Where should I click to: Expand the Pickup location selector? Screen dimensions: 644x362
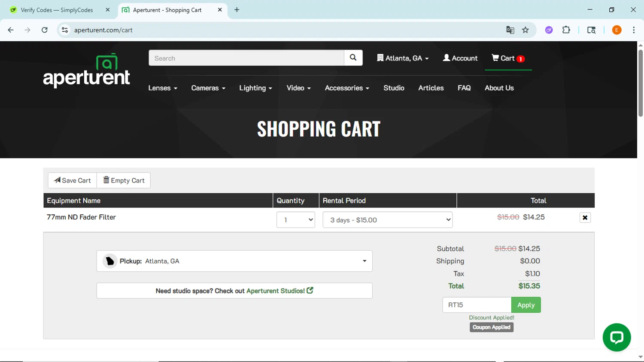click(x=234, y=261)
